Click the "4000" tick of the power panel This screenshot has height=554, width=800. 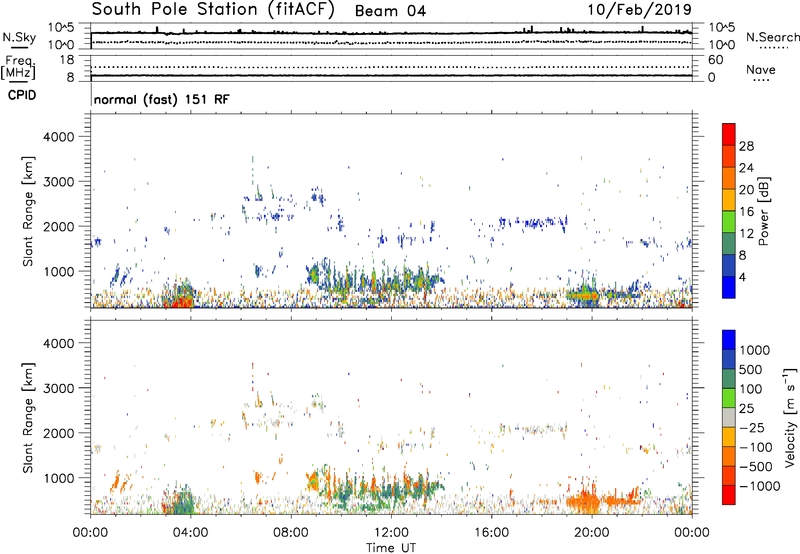59,137
